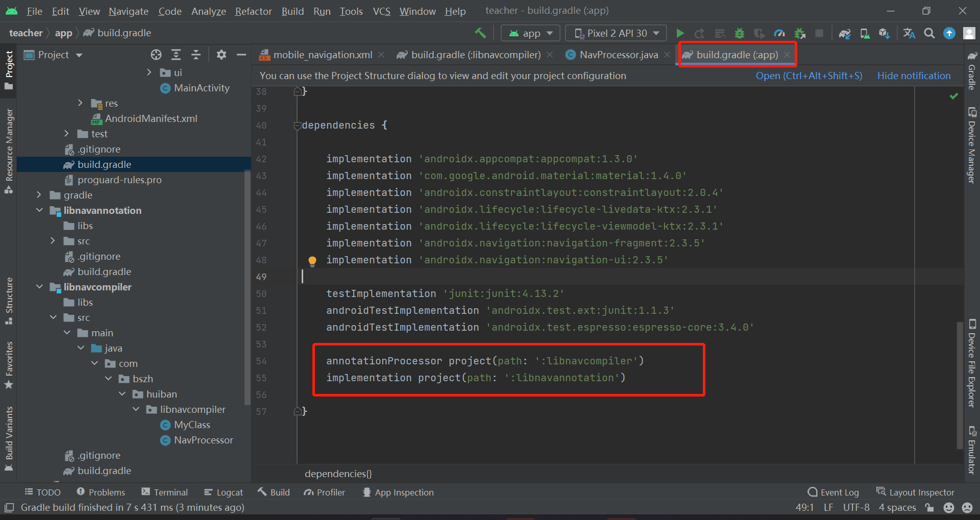Screen dimensions: 980x520
Task: Open the Pixel 2 API 30 device dropdown
Action: tap(616, 33)
